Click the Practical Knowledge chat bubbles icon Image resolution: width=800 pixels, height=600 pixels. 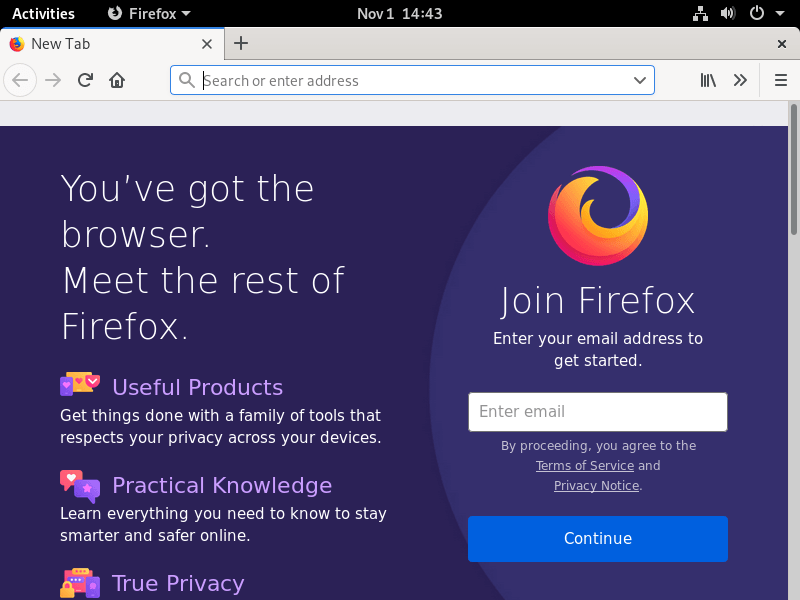point(80,486)
